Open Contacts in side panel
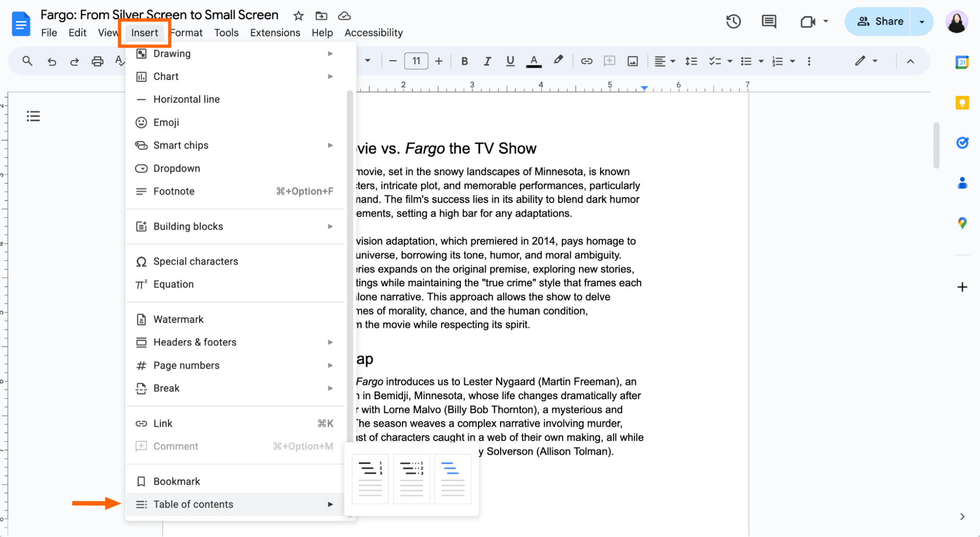The width and height of the screenshot is (980, 537). pyautogui.click(x=962, y=183)
